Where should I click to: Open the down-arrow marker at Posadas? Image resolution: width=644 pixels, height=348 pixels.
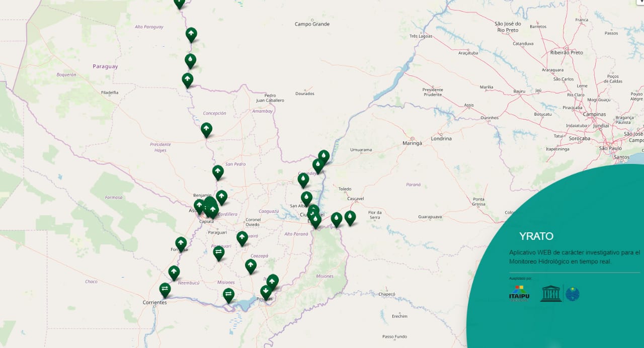coord(266,292)
